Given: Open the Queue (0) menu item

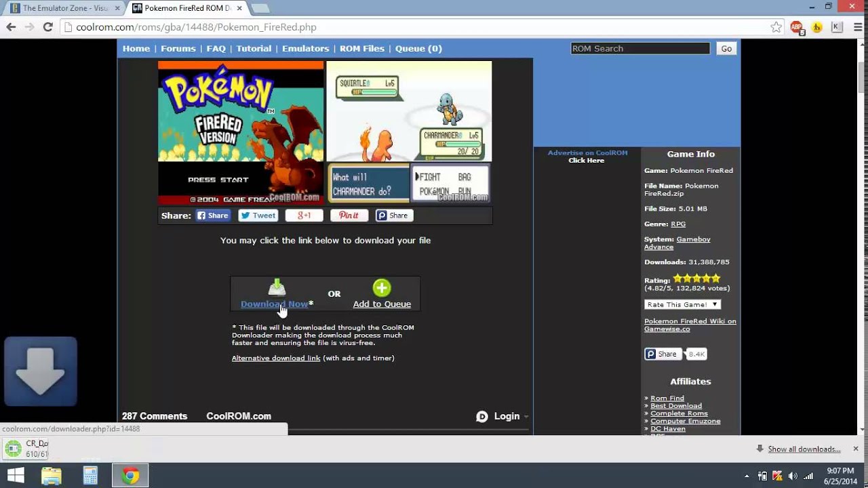Looking at the screenshot, I should (x=418, y=48).
